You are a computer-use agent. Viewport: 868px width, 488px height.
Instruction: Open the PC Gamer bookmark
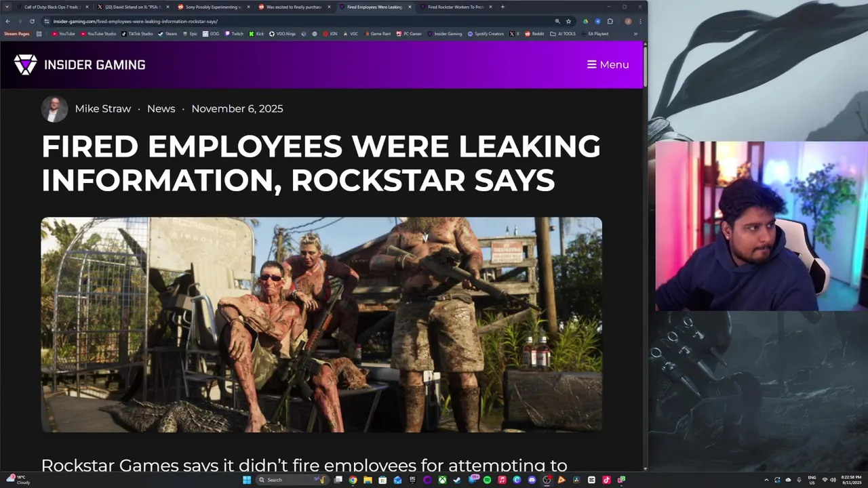[409, 33]
